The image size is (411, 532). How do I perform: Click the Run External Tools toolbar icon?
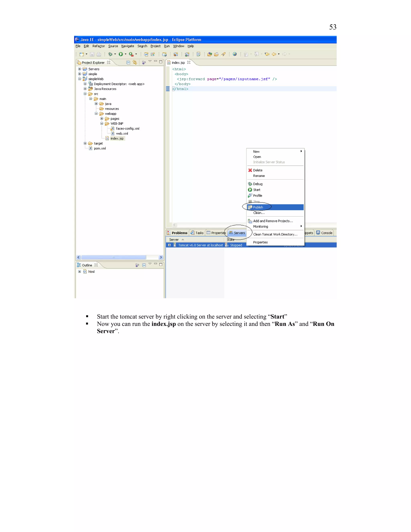pyautogui.click(x=131, y=54)
